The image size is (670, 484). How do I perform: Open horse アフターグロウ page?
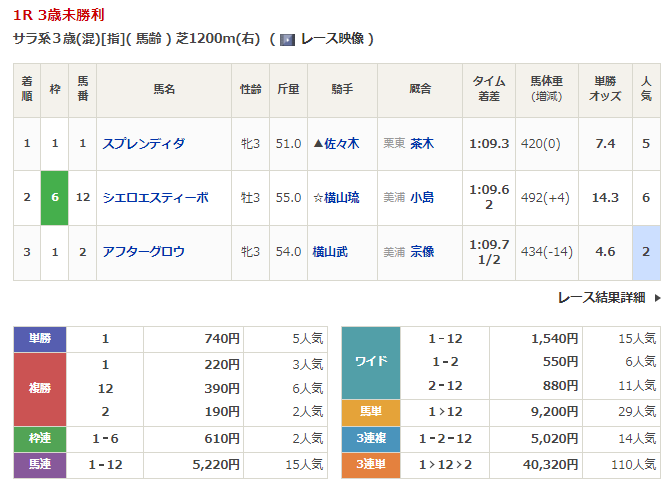[x=143, y=251]
